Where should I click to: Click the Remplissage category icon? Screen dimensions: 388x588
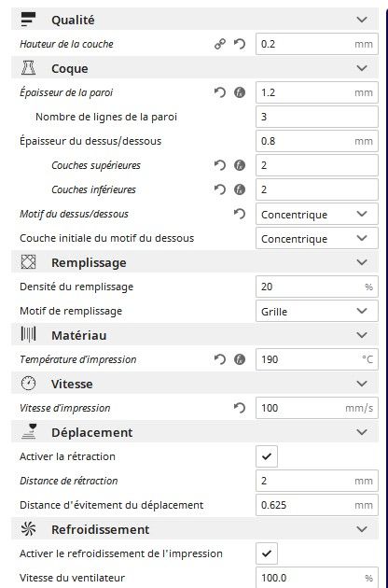[28, 262]
